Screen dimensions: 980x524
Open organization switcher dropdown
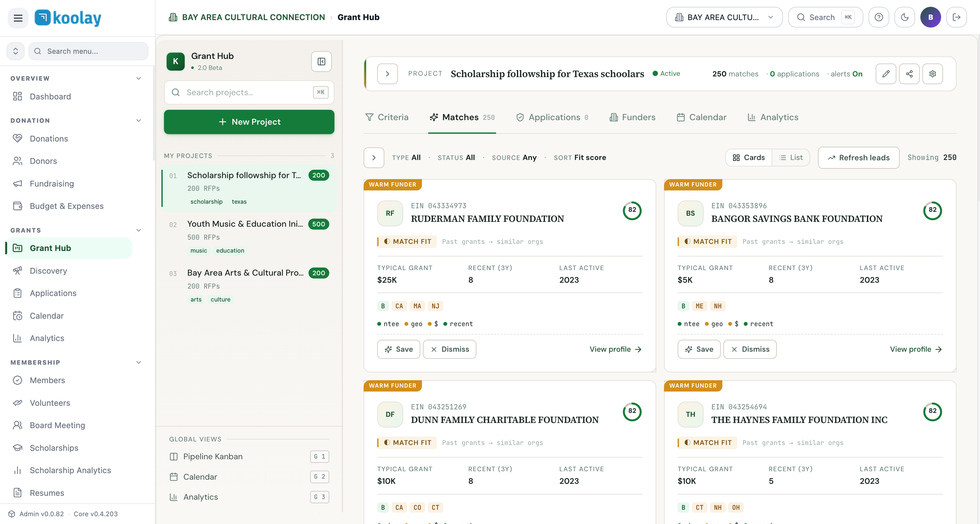click(x=724, y=17)
